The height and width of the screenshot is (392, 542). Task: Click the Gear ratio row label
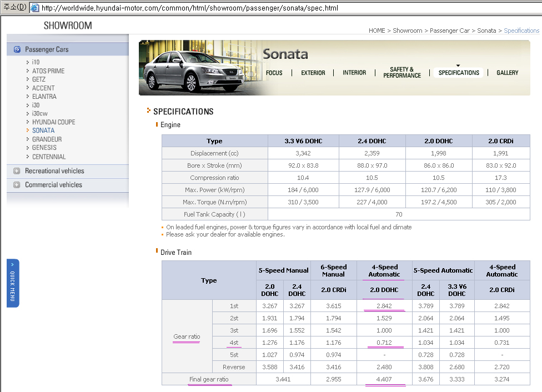coord(187,336)
